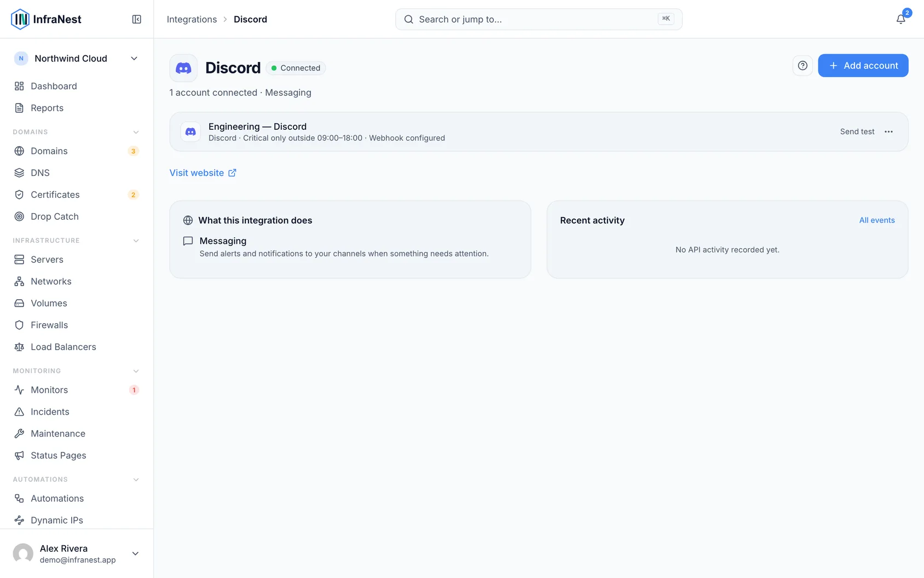Image resolution: width=924 pixels, height=578 pixels.
Task: Click the ⌘K shortcut hint
Action: click(666, 19)
